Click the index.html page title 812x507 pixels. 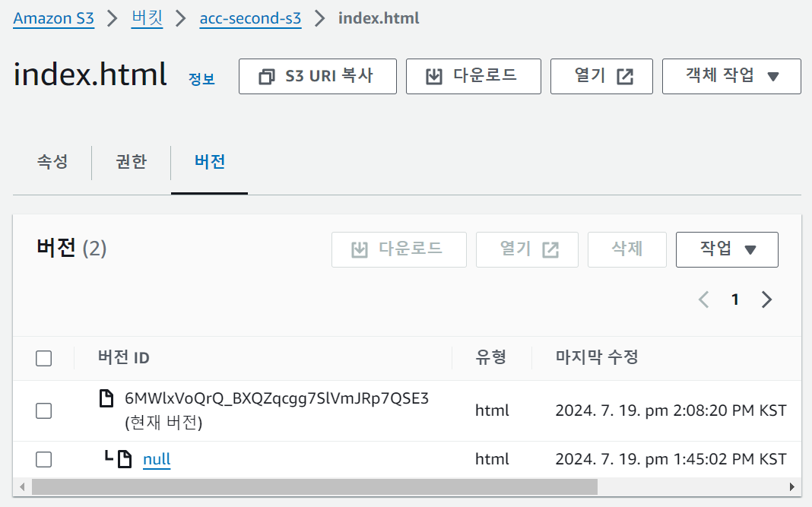pos(90,74)
